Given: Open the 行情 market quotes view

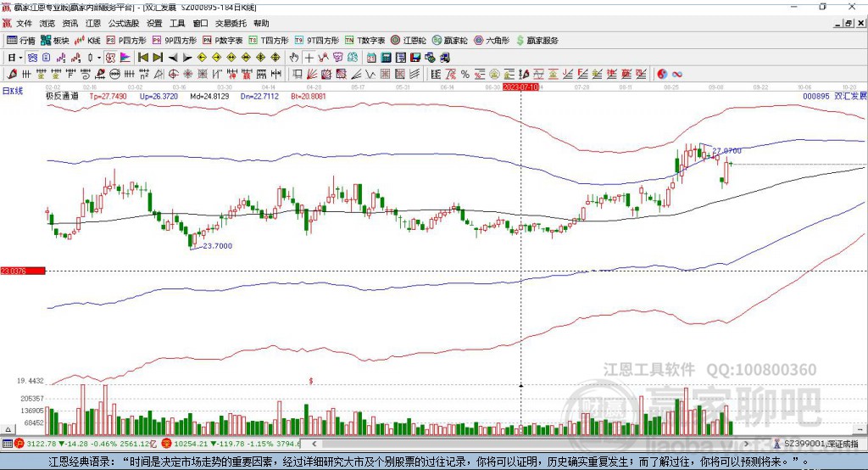Looking at the screenshot, I should pyautogui.click(x=21, y=41).
